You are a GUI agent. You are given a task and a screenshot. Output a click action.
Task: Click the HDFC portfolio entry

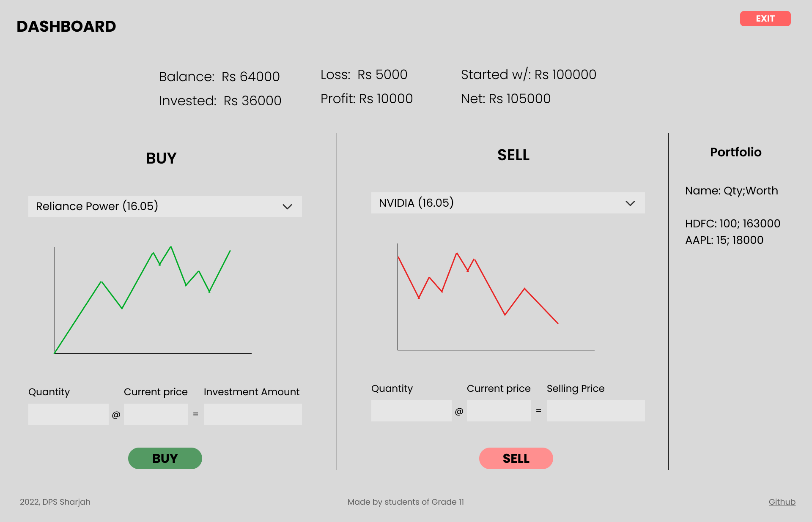[732, 223]
